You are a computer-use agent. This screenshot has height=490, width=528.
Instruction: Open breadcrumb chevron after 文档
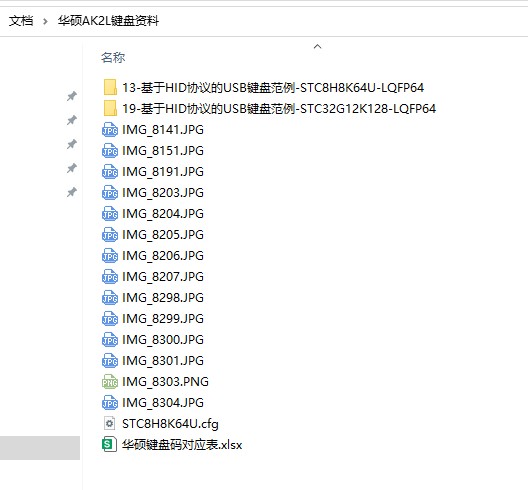click(45, 22)
